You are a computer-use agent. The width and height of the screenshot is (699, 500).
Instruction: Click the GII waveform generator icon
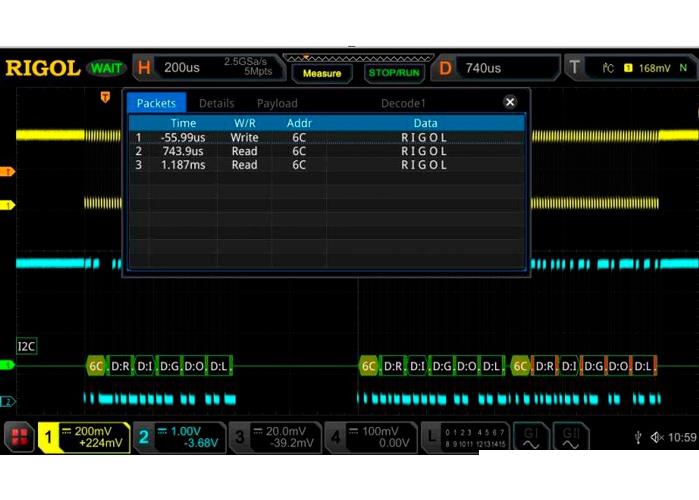[571, 437]
